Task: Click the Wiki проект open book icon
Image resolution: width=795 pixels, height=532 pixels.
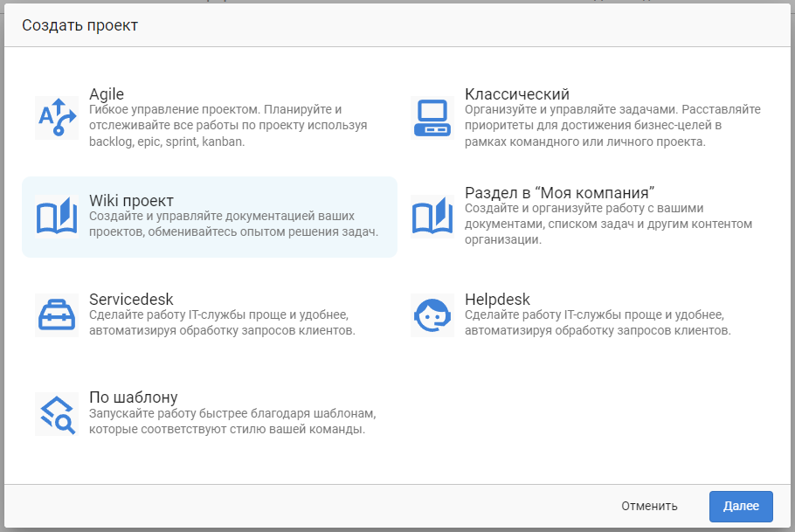Action: (57, 216)
